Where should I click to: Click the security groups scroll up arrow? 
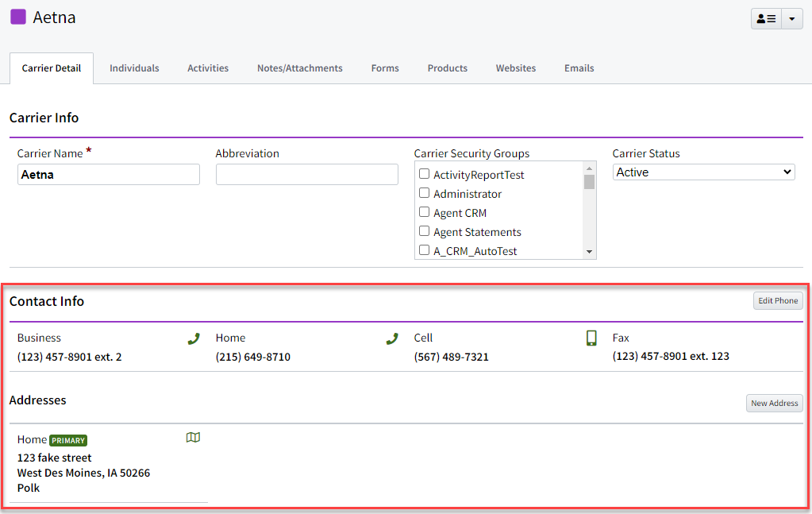click(589, 168)
